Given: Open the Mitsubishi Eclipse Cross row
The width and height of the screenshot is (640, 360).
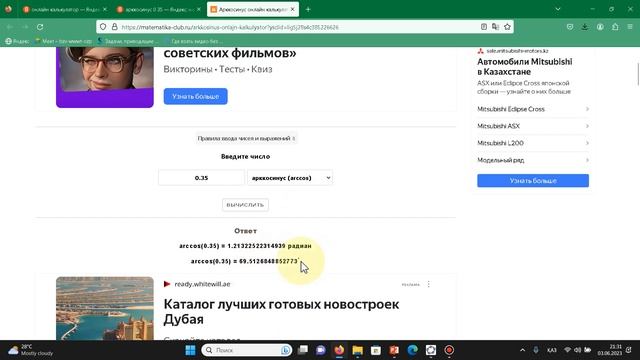Looking at the screenshot, I should click(533, 109).
